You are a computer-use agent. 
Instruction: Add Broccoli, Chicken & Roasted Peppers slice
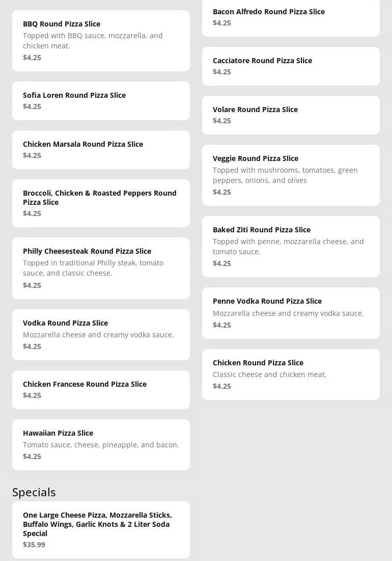[101, 203]
